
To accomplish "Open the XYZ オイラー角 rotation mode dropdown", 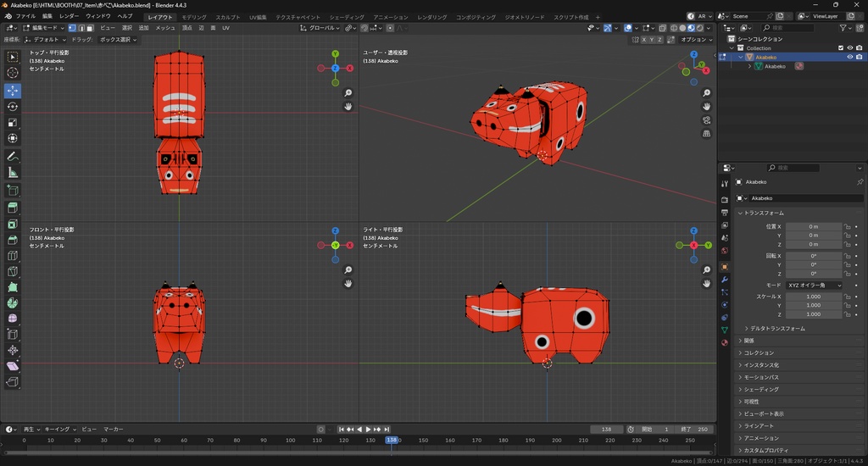I will (x=814, y=286).
